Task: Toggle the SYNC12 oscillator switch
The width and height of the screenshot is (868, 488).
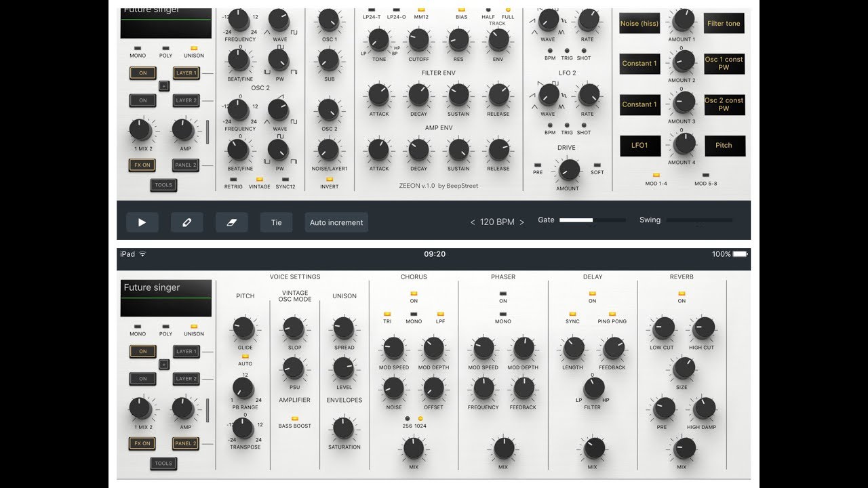Action: point(285,179)
